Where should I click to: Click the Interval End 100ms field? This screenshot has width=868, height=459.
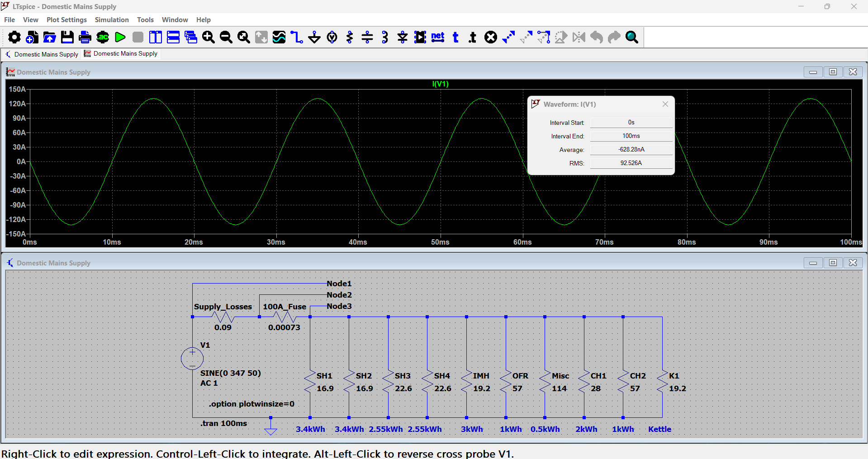tap(631, 136)
